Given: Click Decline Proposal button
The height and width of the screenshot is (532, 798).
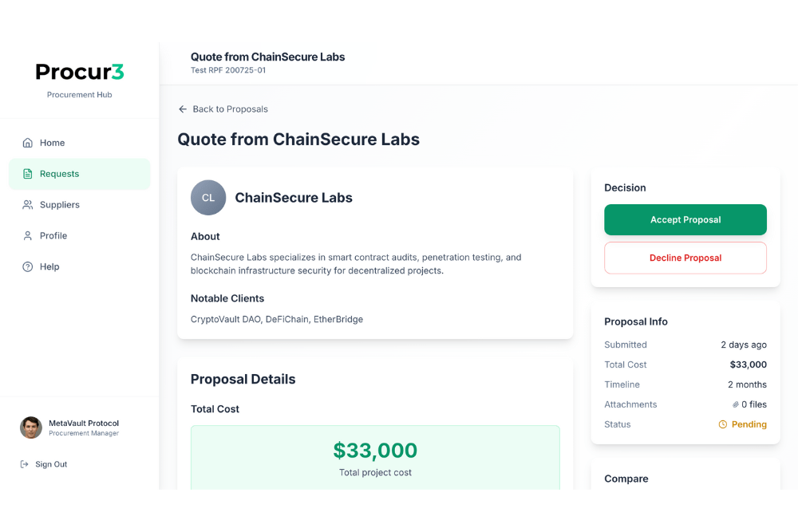Looking at the screenshot, I should click(x=685, y=258).
